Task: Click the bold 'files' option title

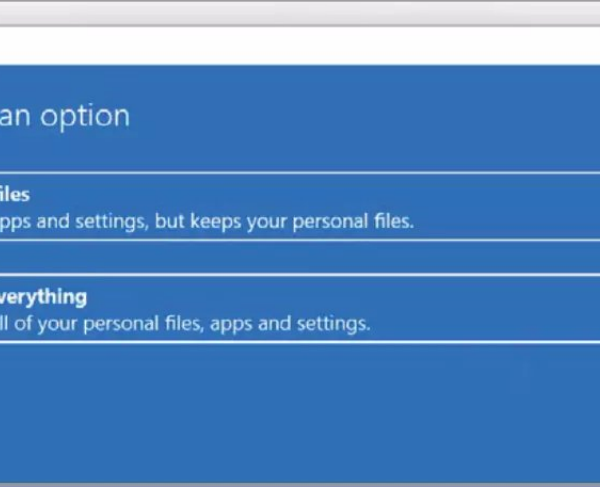Action: 14,194
